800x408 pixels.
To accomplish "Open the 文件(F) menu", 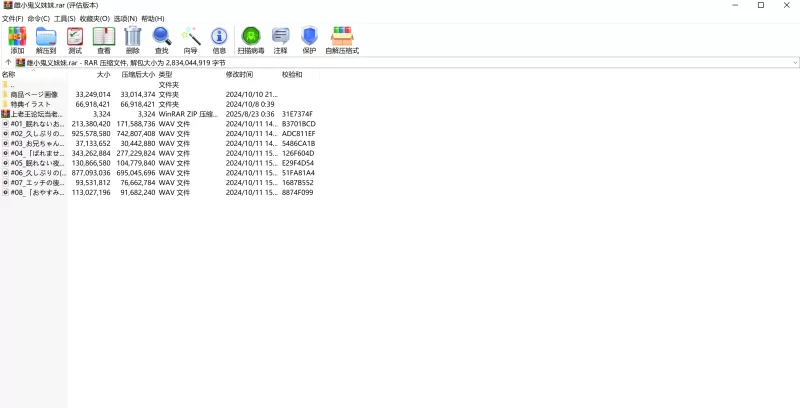I will pyautogui.click(x=13, y=18).
